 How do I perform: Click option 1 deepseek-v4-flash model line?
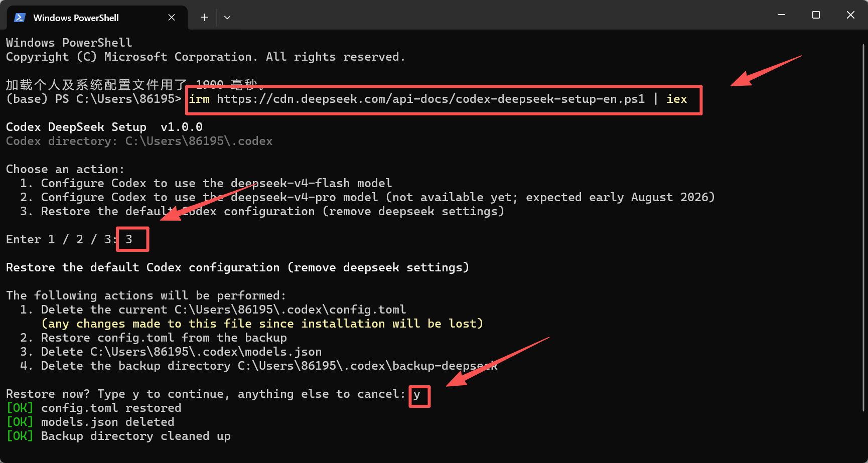(206, 183)
